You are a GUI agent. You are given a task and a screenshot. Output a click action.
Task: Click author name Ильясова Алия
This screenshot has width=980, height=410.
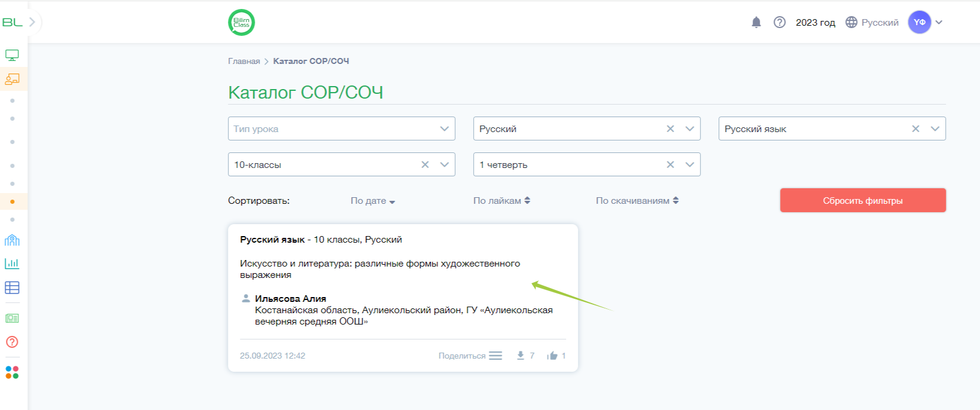(290, 298)
